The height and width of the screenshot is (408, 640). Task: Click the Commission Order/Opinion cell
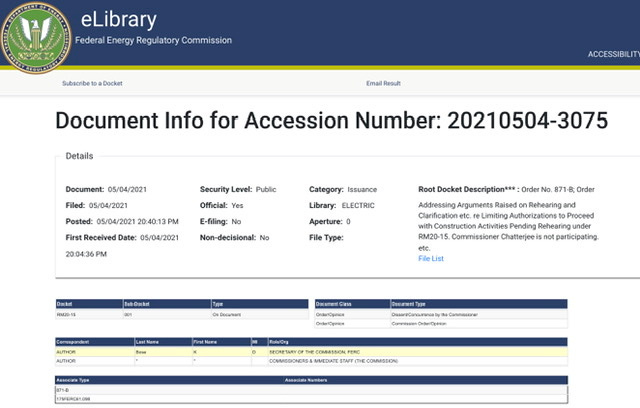(x=479, y=324)
